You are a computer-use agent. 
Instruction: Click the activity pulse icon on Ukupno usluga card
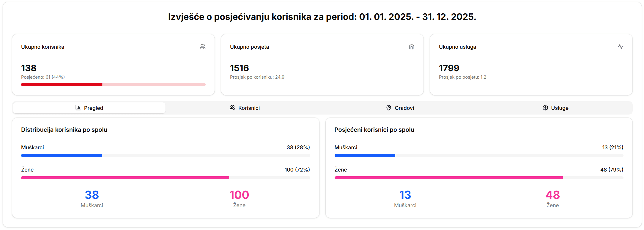tap(621, 46)
